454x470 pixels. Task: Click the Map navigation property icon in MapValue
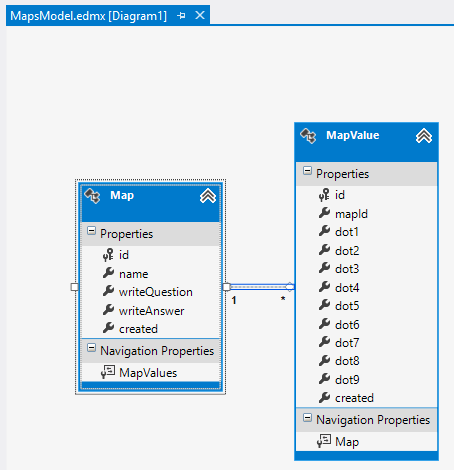(x=324, y=441)
